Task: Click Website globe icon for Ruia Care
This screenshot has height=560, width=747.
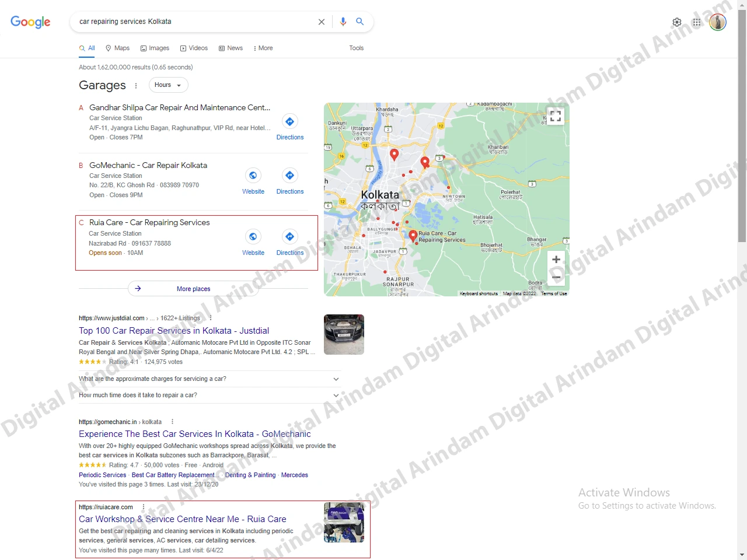Action: [253, 236]
